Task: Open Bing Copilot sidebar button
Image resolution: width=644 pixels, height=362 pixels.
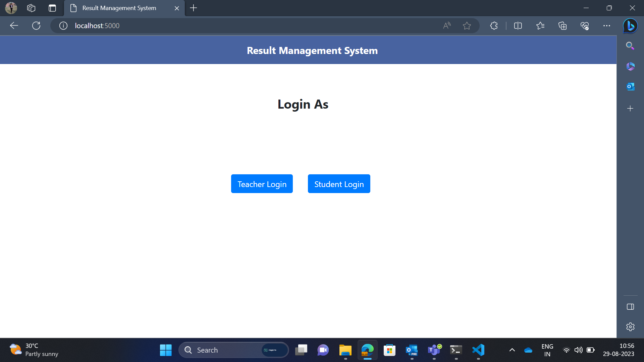Action: (630, 25)
